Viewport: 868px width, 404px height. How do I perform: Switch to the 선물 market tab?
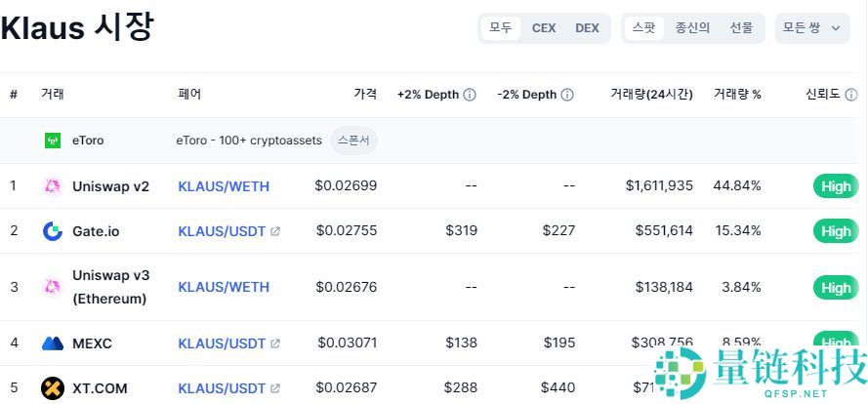click(741, 28)
